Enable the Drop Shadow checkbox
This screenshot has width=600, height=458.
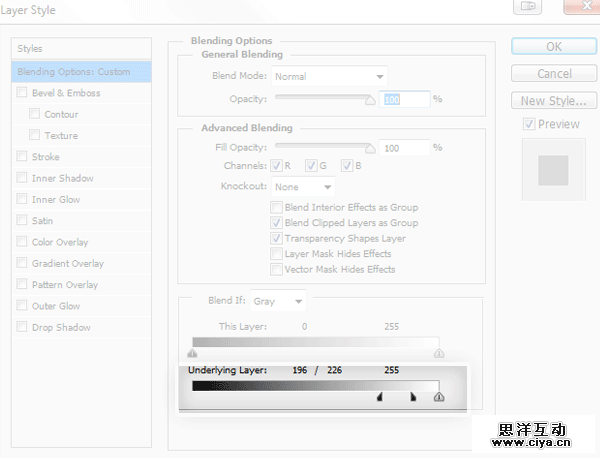tap(22, 327)
